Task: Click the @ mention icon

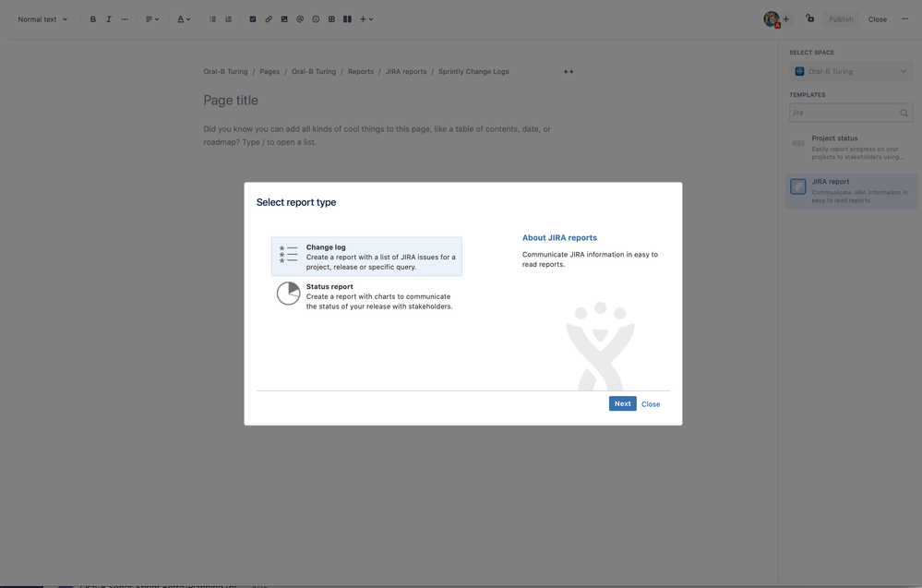Action: click(x=300, y=19)
